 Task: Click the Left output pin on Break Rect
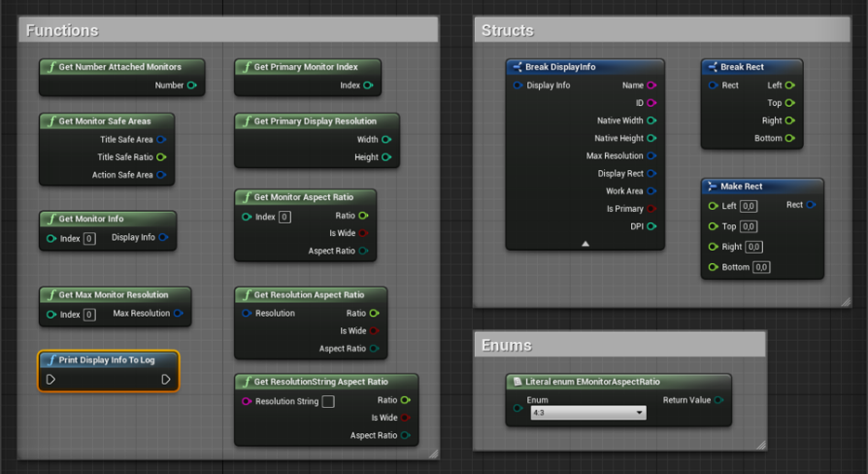point(790,85)
